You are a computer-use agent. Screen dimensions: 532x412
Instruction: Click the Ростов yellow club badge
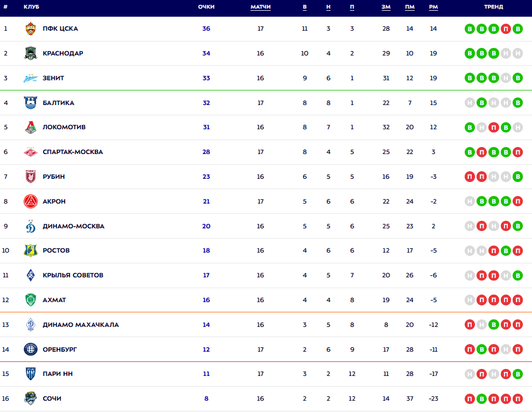(x=31, y=250)
